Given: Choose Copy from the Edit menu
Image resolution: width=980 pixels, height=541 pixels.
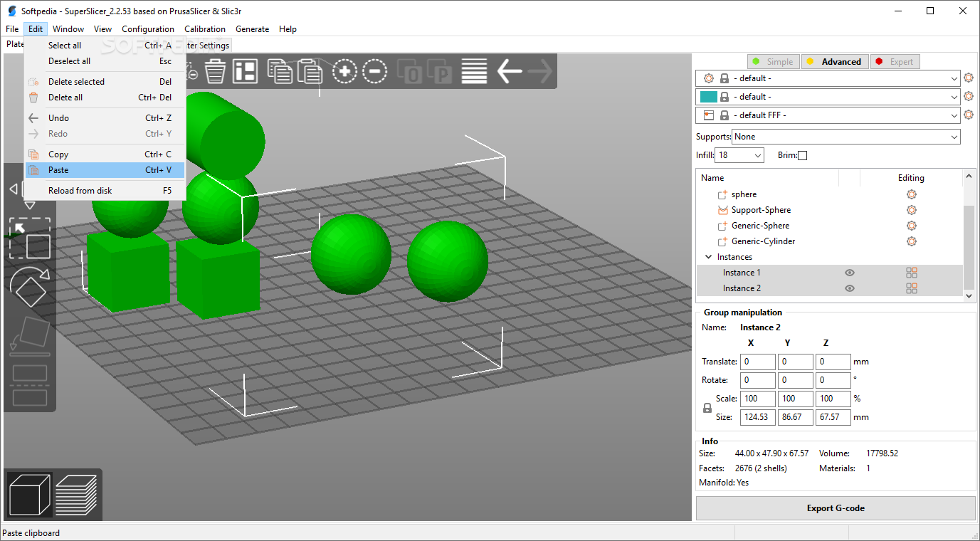Looking at the screenshot, I should pos(105,154).
